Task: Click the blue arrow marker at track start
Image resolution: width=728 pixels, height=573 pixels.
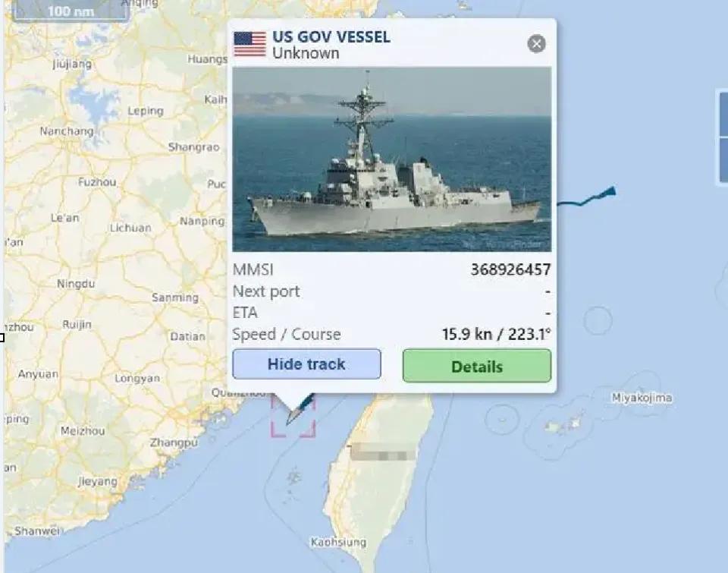Action: pos(608,191)
